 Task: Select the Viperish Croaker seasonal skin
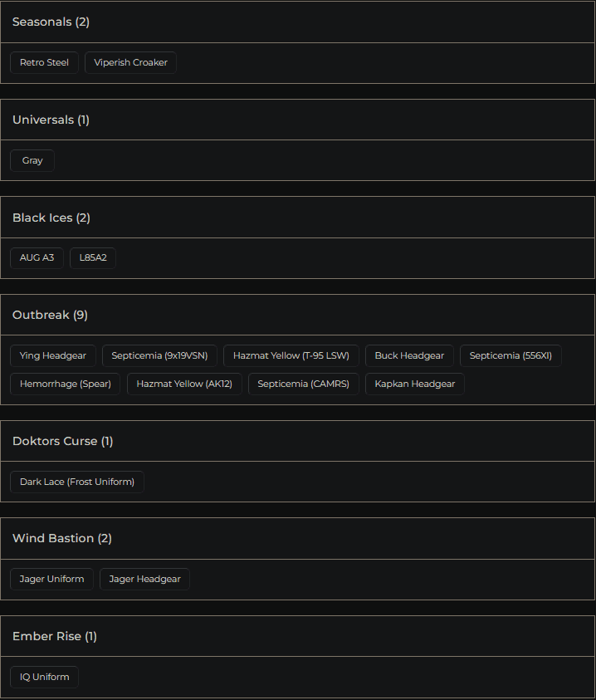tap(130, 63)
